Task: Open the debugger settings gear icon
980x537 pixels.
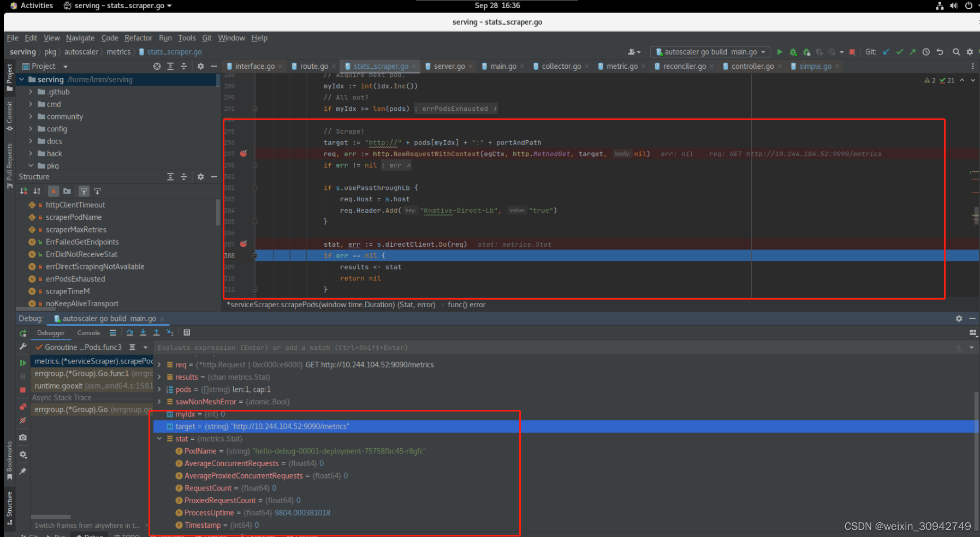Action: [23, 454]
